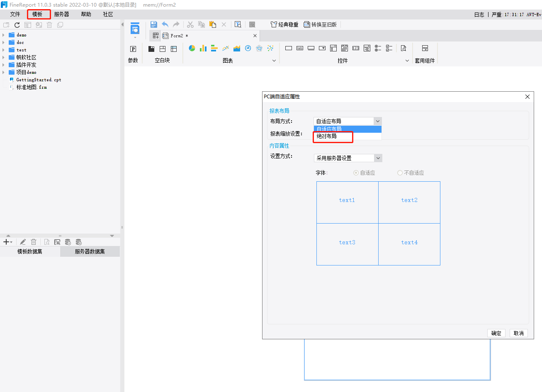The height and width of the screenshot is (392, 542).
Task: Select the 不自适应 font radio button
Action: click(x=400, y=173)
